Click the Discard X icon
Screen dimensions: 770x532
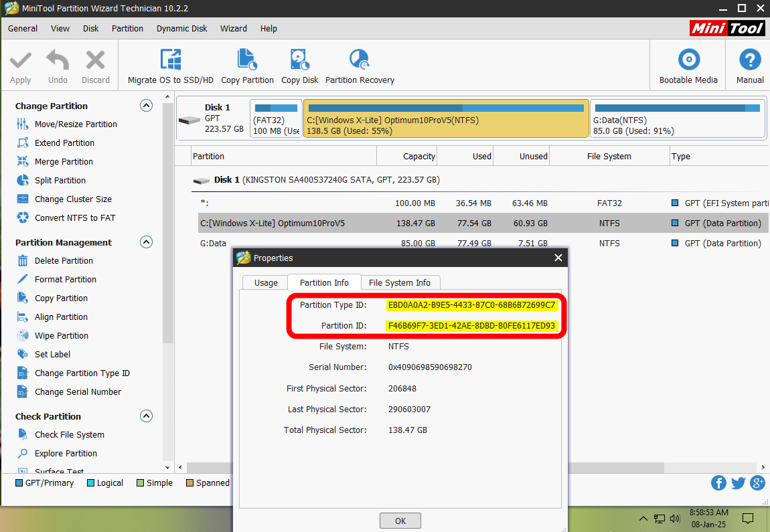pyautogui.click(x=95, y=60)
